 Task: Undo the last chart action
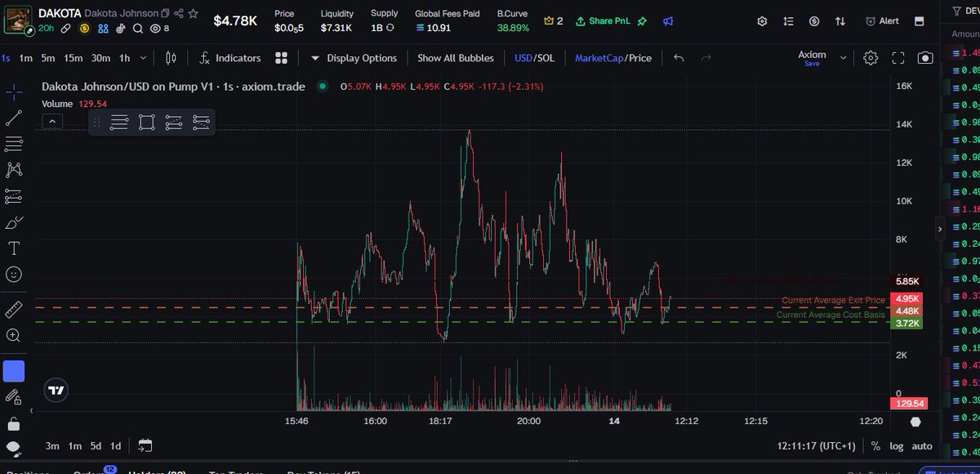(679, 58)
